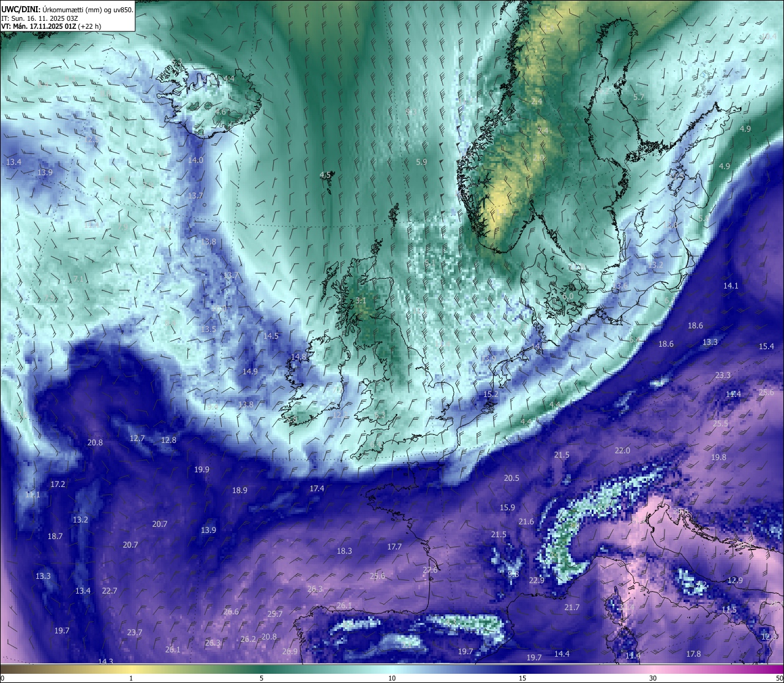Click the 27.6 value on the map
Viewport: 784px width, 683px height.
pyautogui.click(x=430, y=570)
